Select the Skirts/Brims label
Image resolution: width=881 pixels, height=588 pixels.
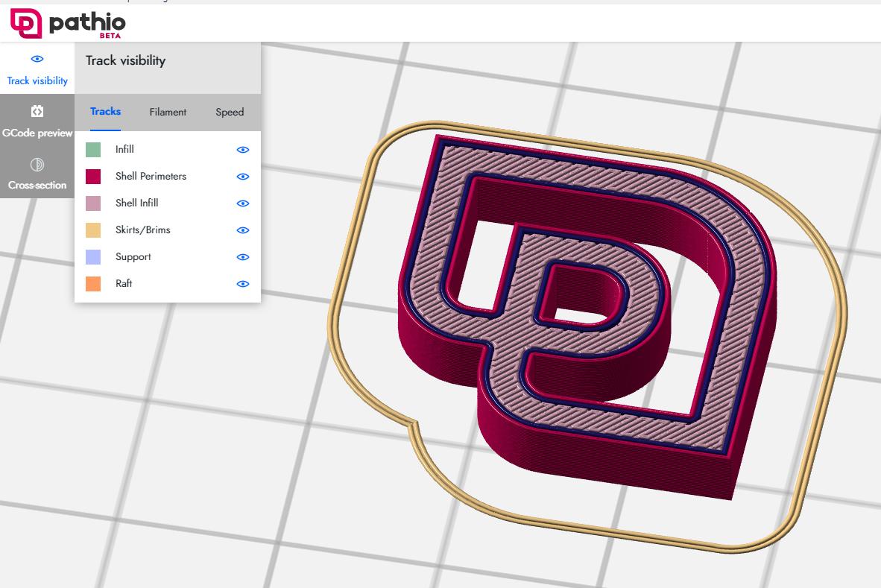tap(142, 230)
